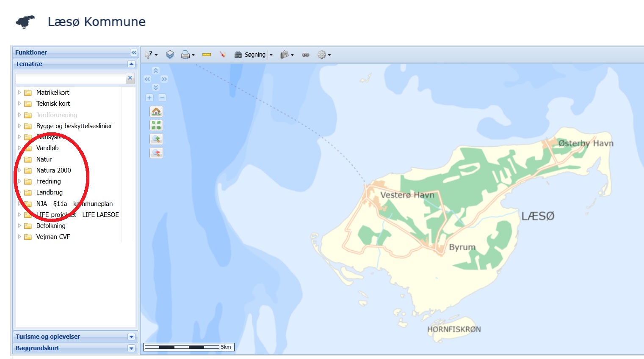Click the home view icon

(x=156, y=111)
